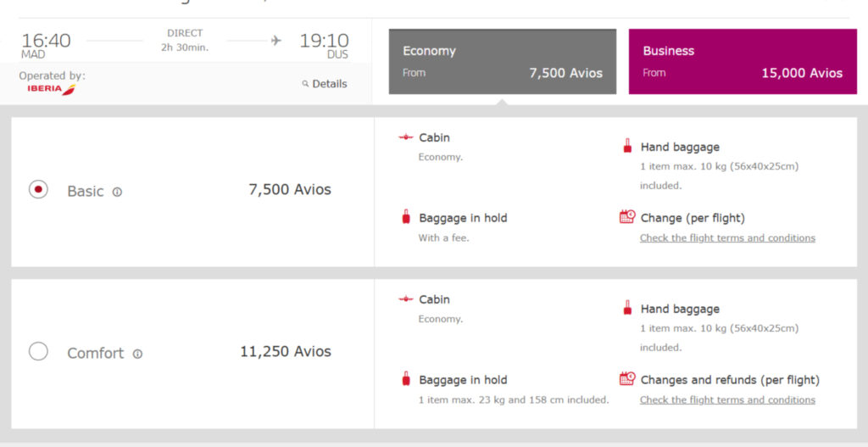Click the Basic fare info icon
This screenshot has height=447, width=868.
pos(117,192)
